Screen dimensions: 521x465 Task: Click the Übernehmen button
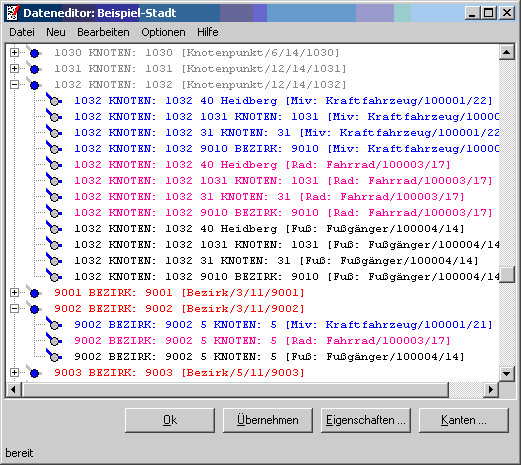268,420
